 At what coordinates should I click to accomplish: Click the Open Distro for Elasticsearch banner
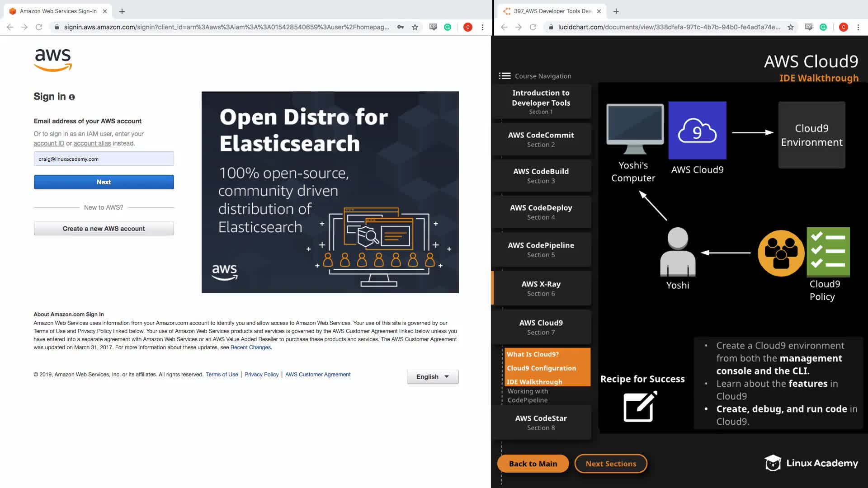[330, 192]
